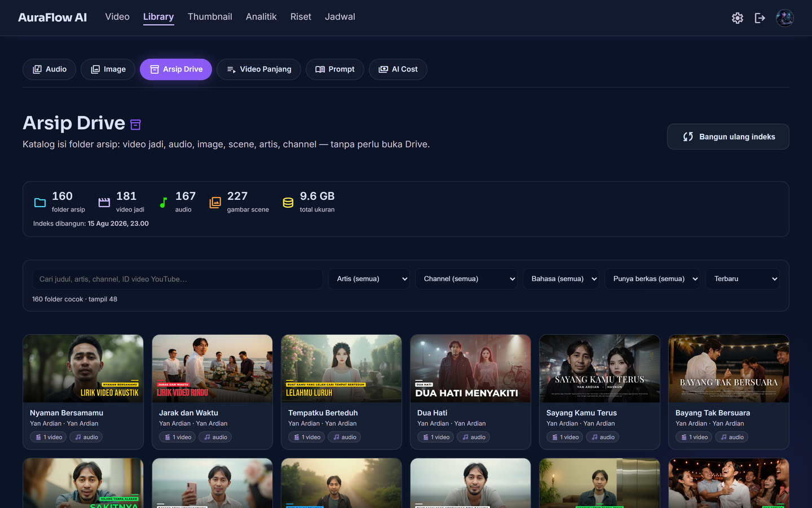This screenshot has width=812, height=508.
Task: Click the Tempatku Berteduh card title
Action: pos(323,413)
